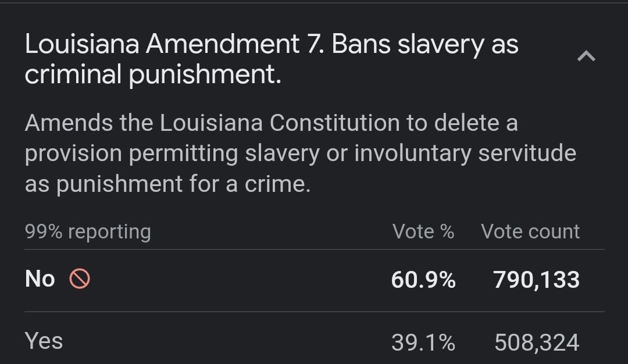Click the 99% reporting label

pyautogui.click(x=87, y=231)
